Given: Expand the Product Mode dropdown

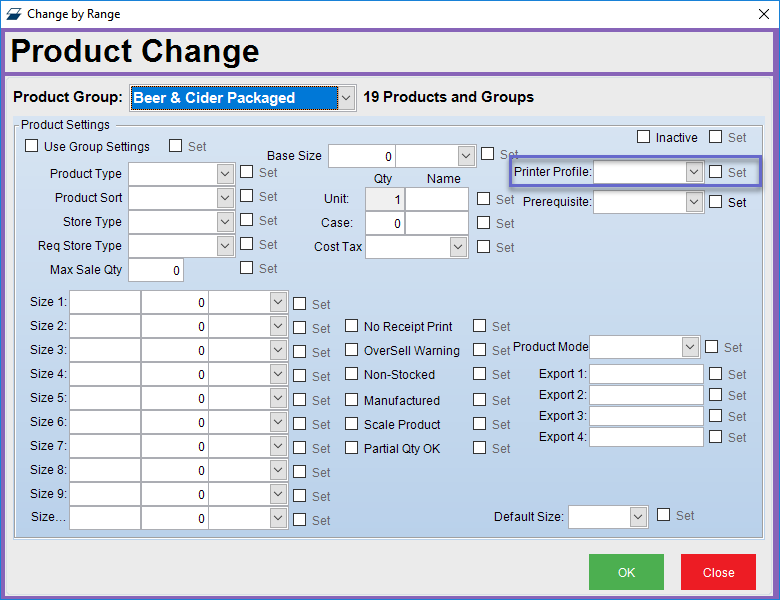Looking at the screenshot, I should point(689,347).
